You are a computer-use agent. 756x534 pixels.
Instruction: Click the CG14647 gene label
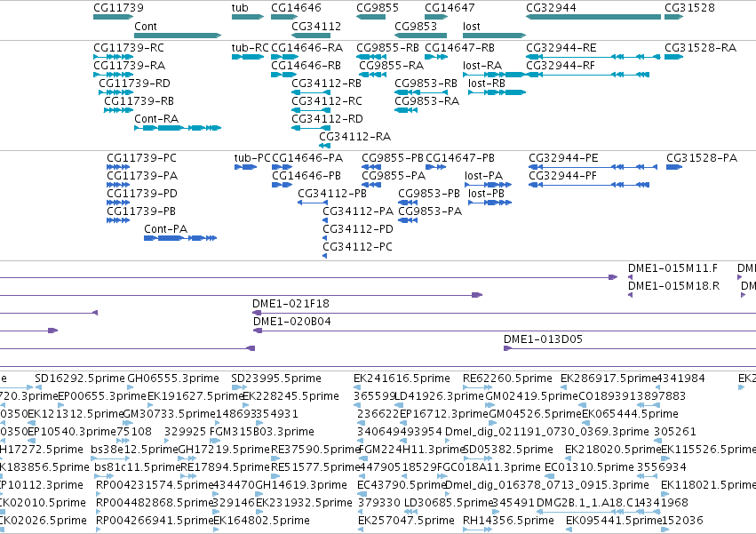450,8
